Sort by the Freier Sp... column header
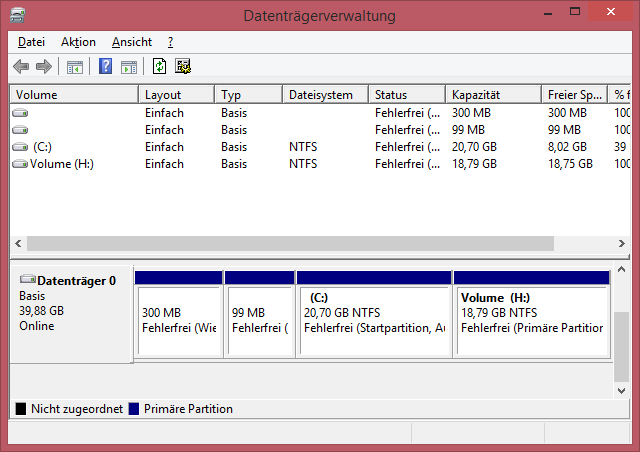640x452 pixels. 575,95
